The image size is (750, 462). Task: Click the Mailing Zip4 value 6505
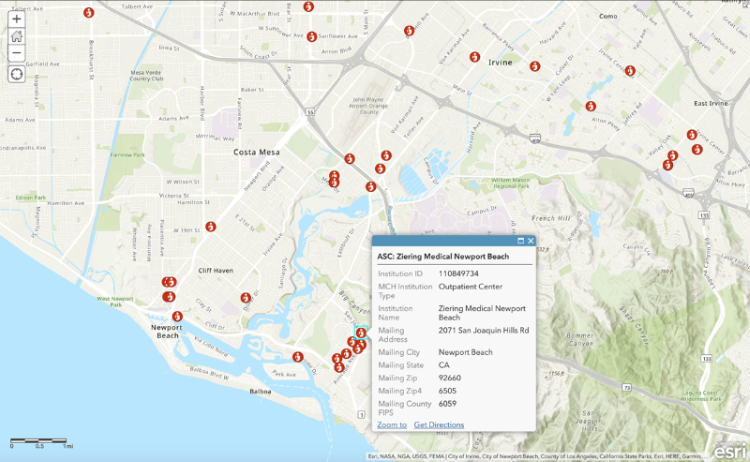pos(447,391)
